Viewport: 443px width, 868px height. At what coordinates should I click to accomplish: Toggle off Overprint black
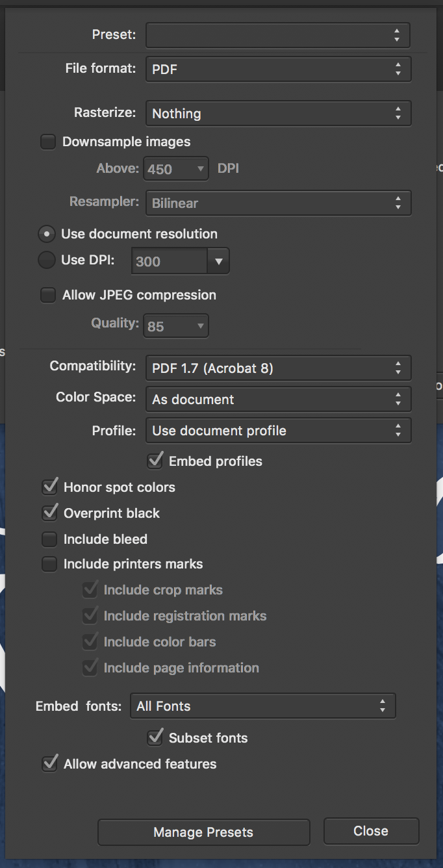tap(49, 512)
